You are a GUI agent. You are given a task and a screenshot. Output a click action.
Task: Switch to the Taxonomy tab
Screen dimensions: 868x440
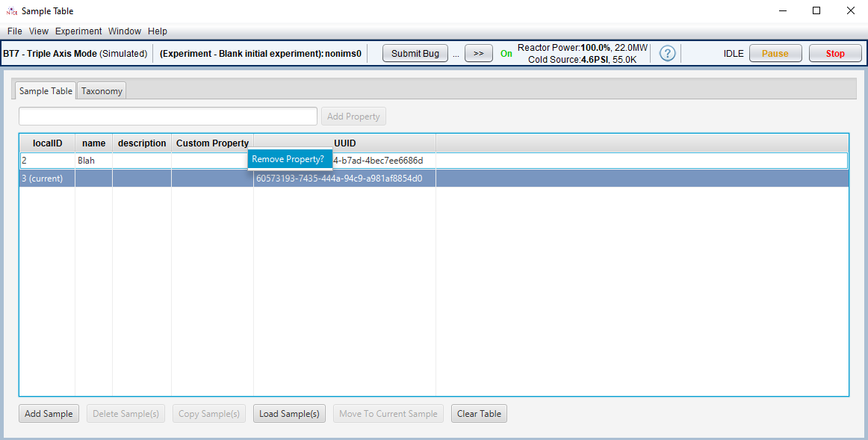coord(102,91)
